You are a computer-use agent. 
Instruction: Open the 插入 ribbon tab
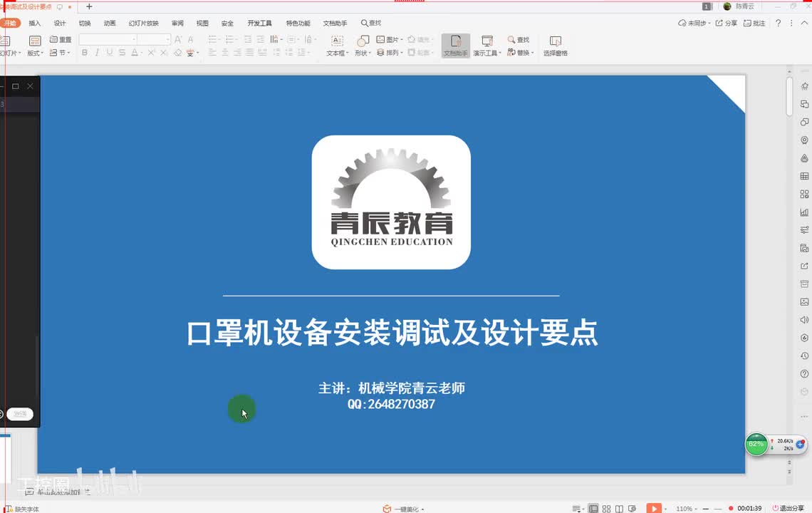click(35, 24)
